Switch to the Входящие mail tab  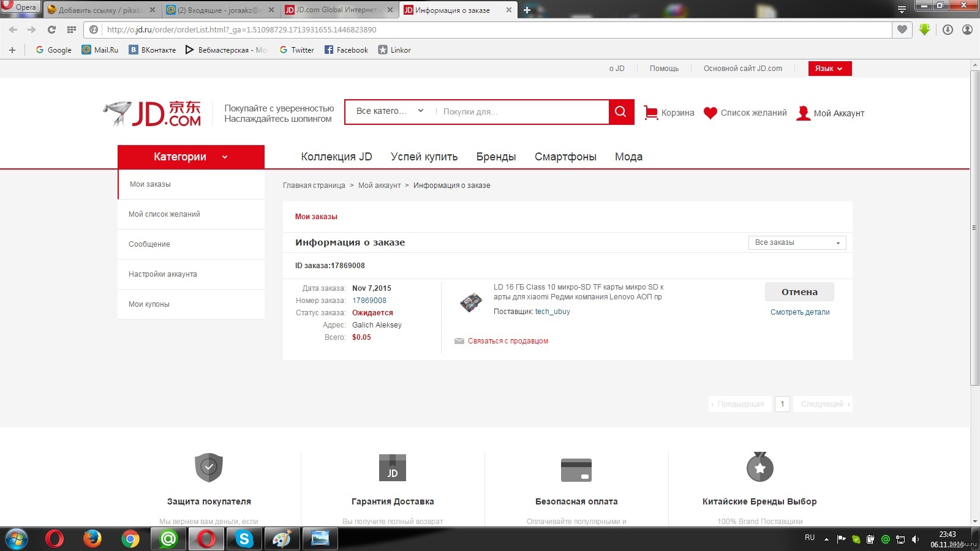tap(214, 10)
